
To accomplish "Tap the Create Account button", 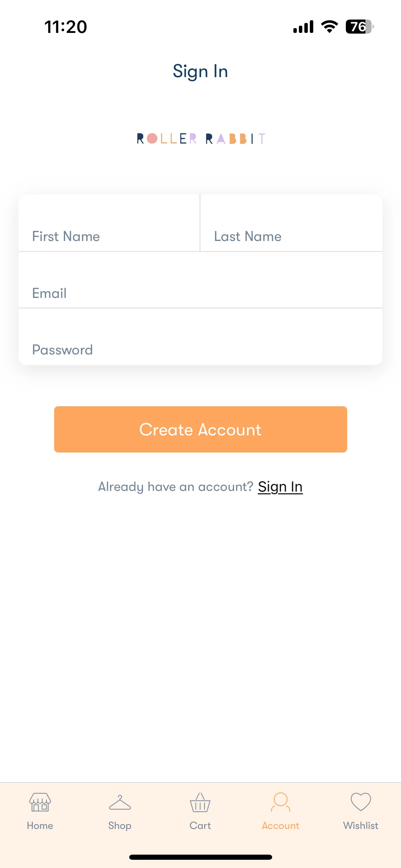I will click(200, 429).
